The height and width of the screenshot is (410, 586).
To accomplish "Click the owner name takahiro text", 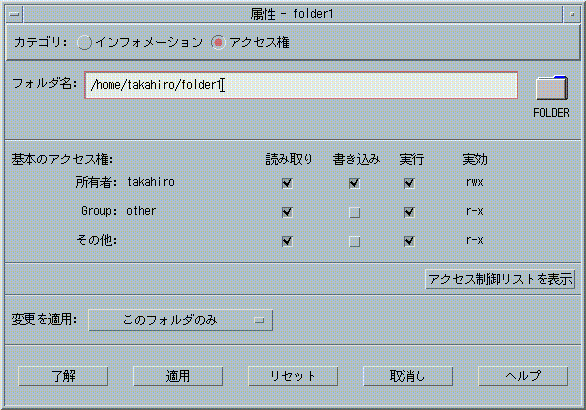I will coord(151,182).
